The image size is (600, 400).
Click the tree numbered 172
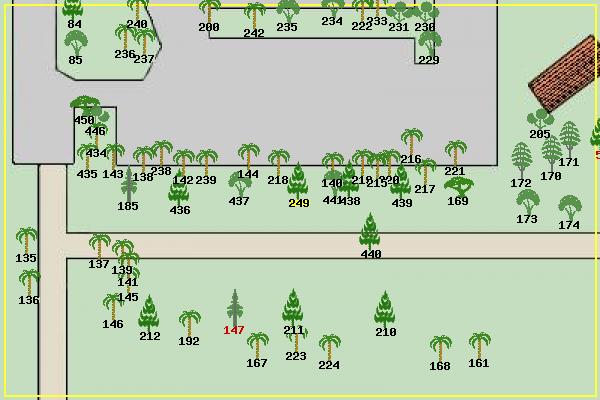pos(521,160)
